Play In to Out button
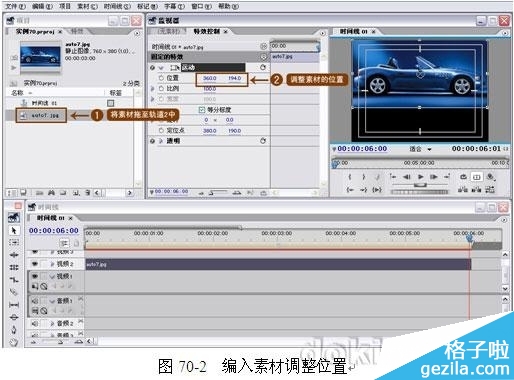Screen dimensions: 514x380 (x=377, y=190)
